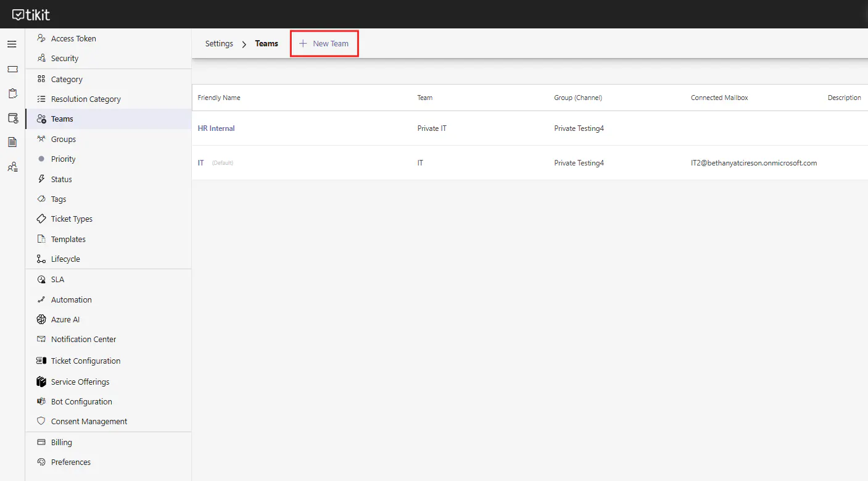
Task: Open the document reports icon in left rail
Action: (12, 142)
